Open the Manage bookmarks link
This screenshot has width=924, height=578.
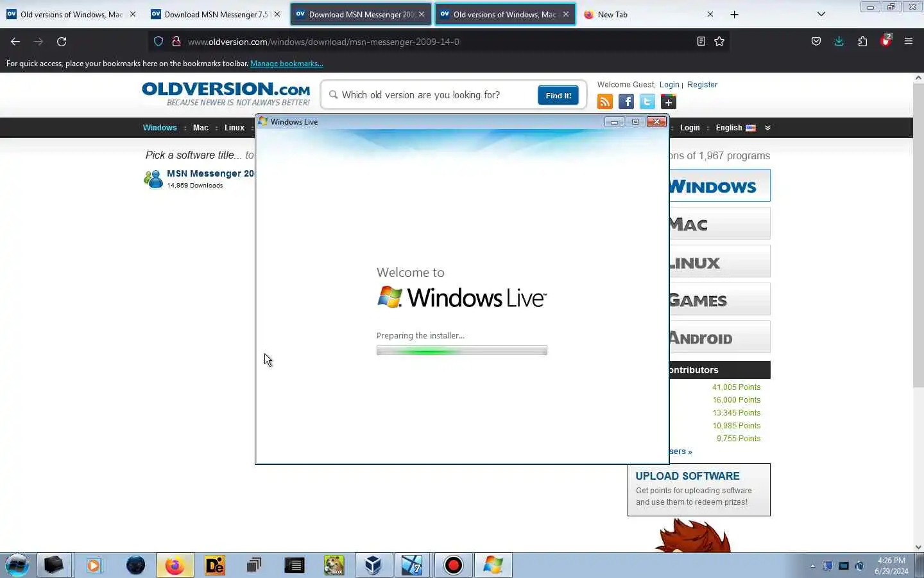click(x=286, y=64)
